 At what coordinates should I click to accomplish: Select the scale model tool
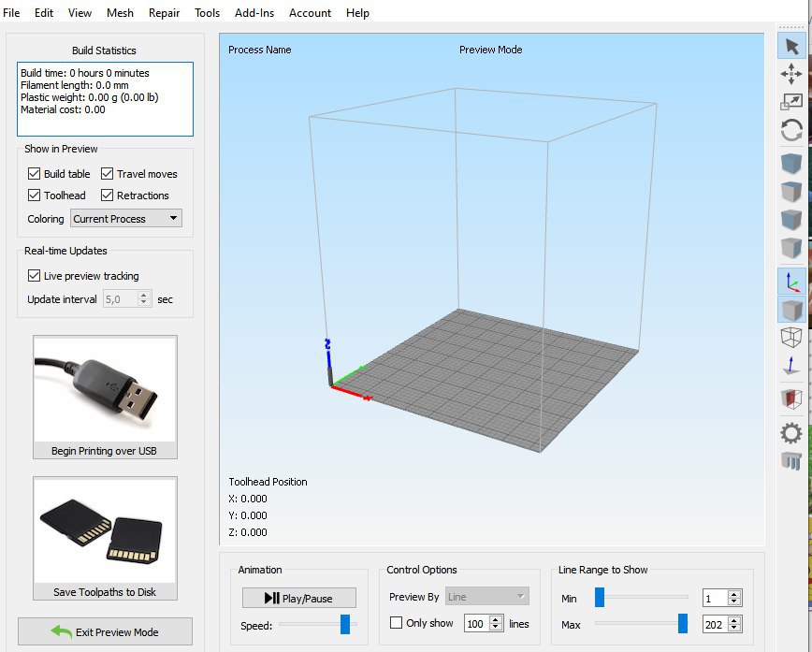791,102
